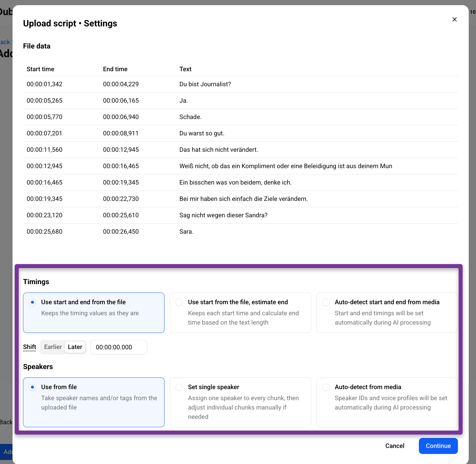The width and height of the screenshot is (476, 464).
Task: Select 'Auto-detect from media' speakers option
Action: [387, 402]
